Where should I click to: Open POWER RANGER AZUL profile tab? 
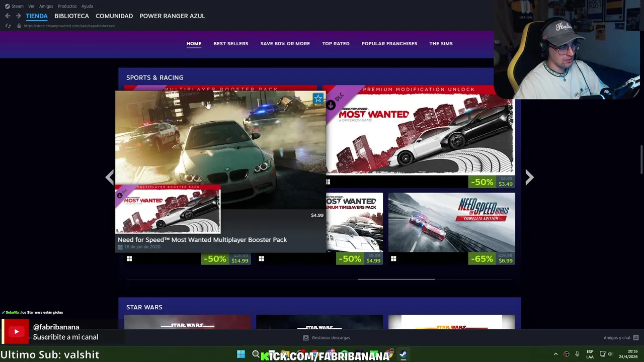(x=172, y=16)
